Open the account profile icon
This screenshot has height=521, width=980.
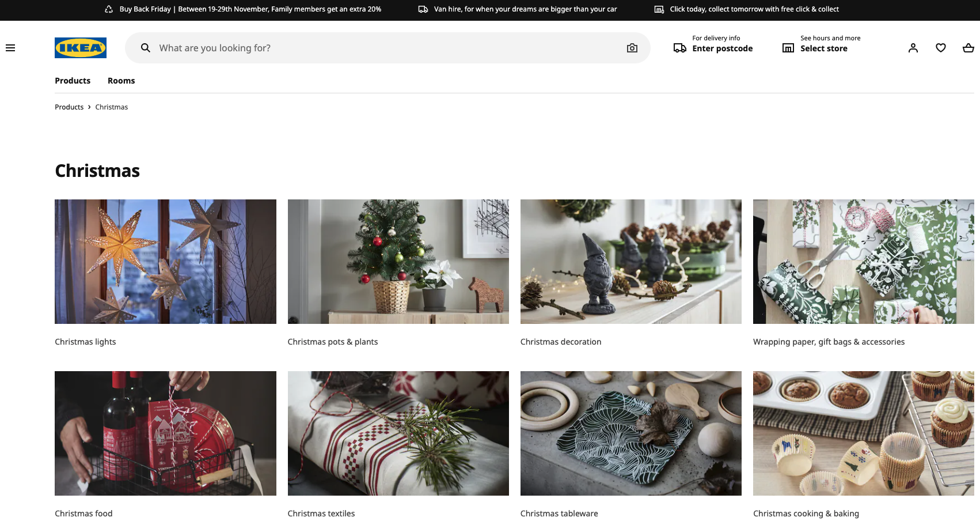(x=913, y=48)
